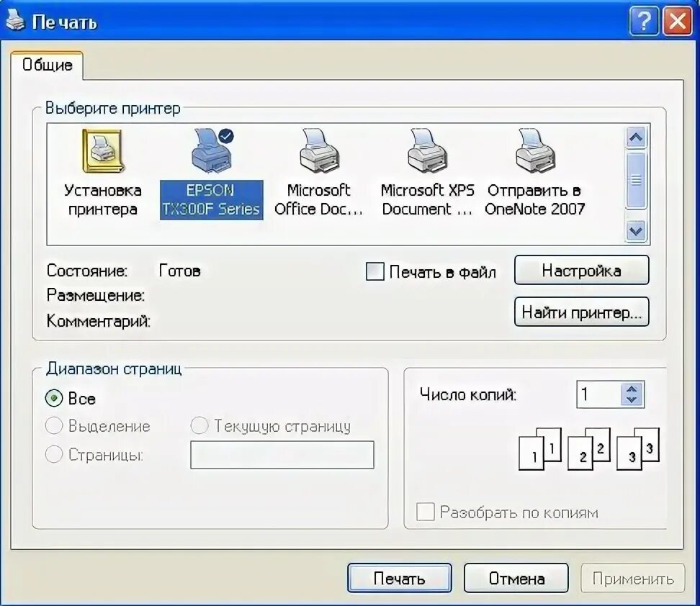700x606 pixels.
Task: Select the Отправить в OneNote 2007 printer icon
Action: [x=535, y=152]
